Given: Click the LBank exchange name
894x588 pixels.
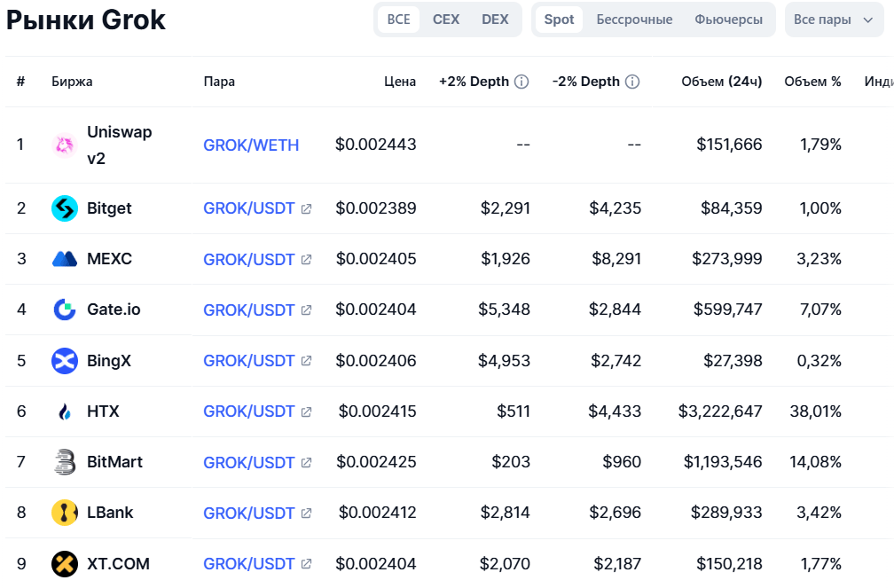Looking at the screenshot, I should pos(110,513).
